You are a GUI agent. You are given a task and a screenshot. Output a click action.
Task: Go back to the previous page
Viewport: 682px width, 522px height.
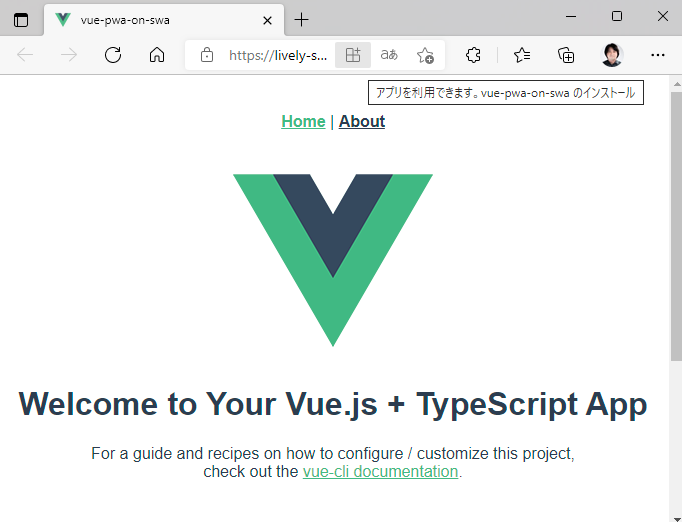[x=25, y=55]
